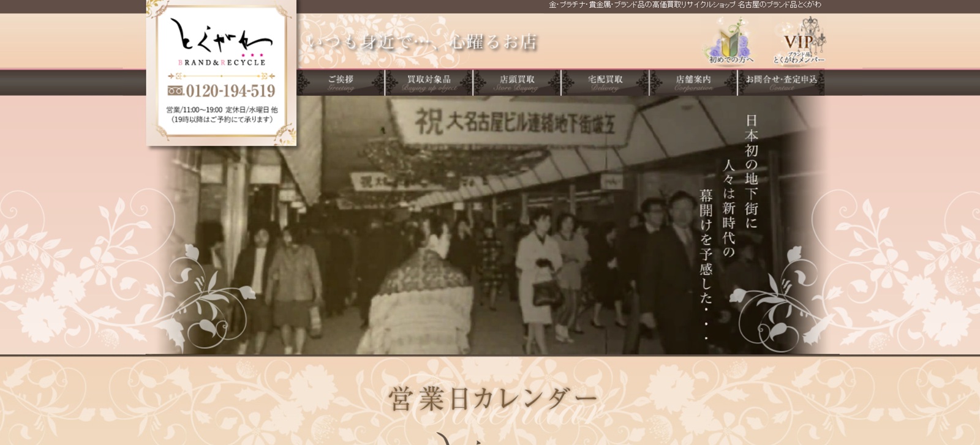Click the いつも身近で…心躍るお店 slogan

click(421, 42)
